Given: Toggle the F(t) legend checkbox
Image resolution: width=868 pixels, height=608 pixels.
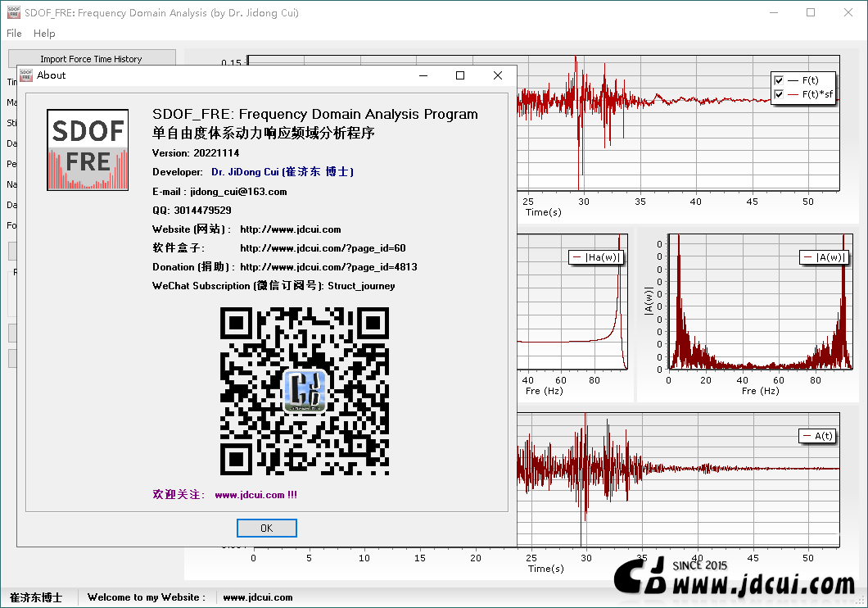Looking at the screenshot, I should [778, 80].
